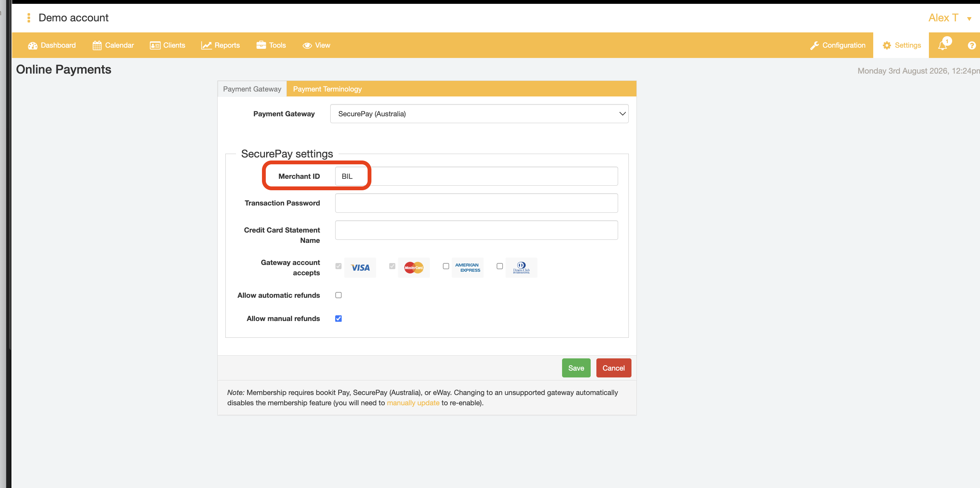Image resolution: width=980 pixels, height=488 pixels.
Task: Enable American Express card acceptance
Action: pyautogui.click(x=446, y=266)
